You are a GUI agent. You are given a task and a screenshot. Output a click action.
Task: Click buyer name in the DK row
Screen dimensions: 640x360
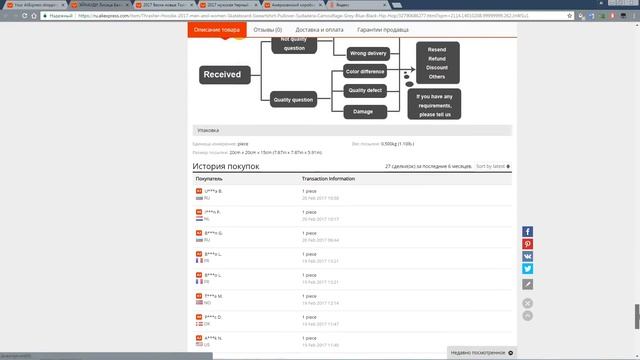[213, 317]
